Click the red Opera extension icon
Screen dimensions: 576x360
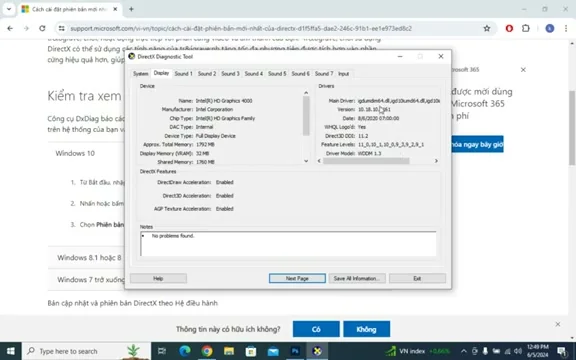coord(509,28)
